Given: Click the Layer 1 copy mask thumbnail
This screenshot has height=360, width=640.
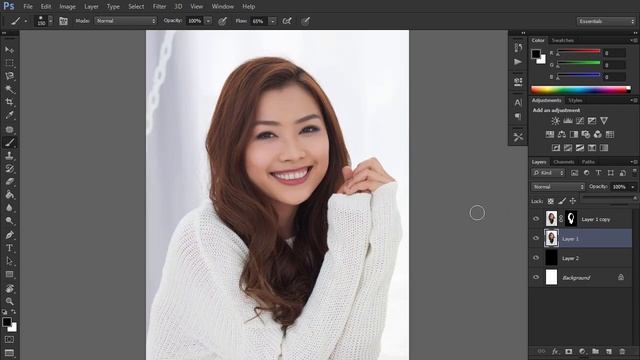Looking at the screenshot, I should click(x=571, y=219).
